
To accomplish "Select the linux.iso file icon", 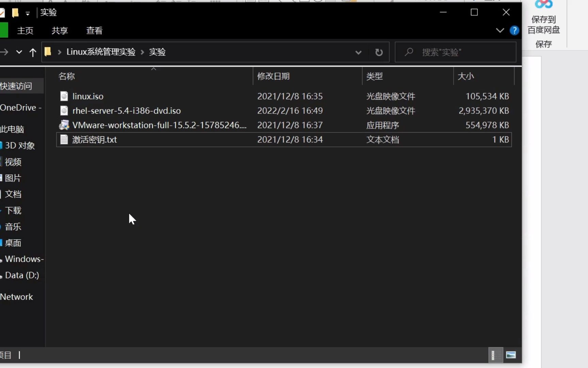I will click(64, 96).
